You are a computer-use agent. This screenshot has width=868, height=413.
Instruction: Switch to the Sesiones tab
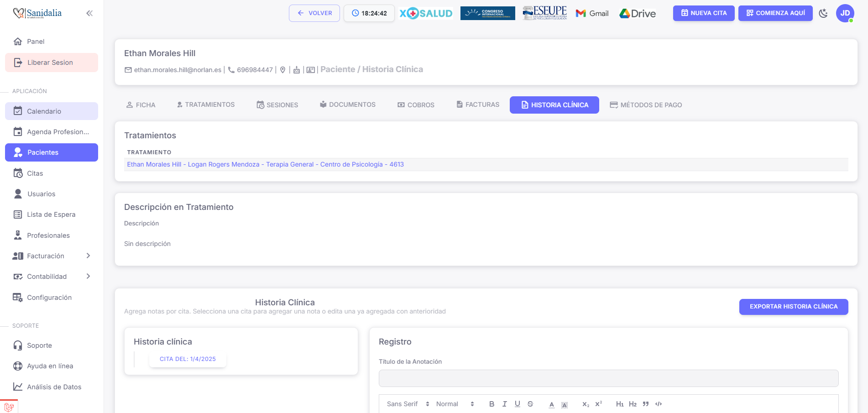277,105
